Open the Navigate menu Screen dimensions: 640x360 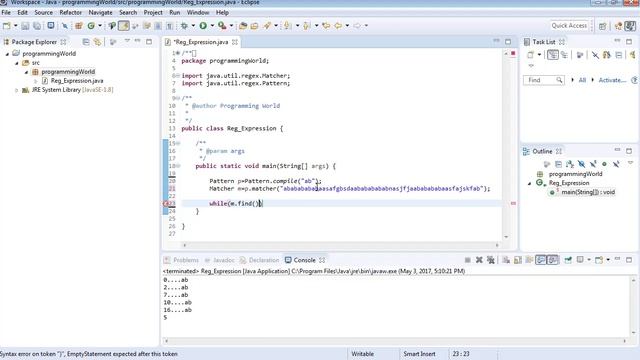point(100,13)
